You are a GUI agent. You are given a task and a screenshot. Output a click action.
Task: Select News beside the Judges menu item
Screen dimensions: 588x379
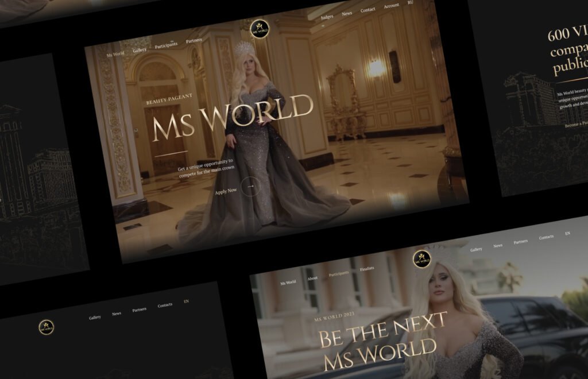(347, 13)
